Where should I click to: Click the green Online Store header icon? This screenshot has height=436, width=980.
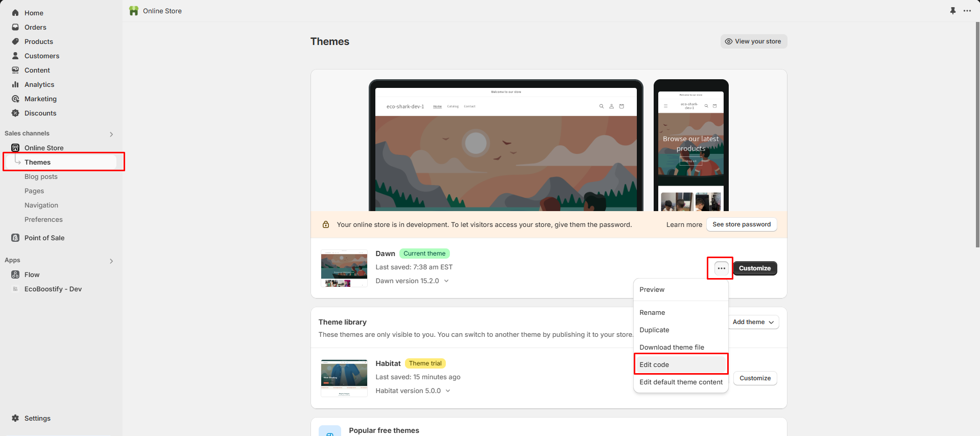134,11
